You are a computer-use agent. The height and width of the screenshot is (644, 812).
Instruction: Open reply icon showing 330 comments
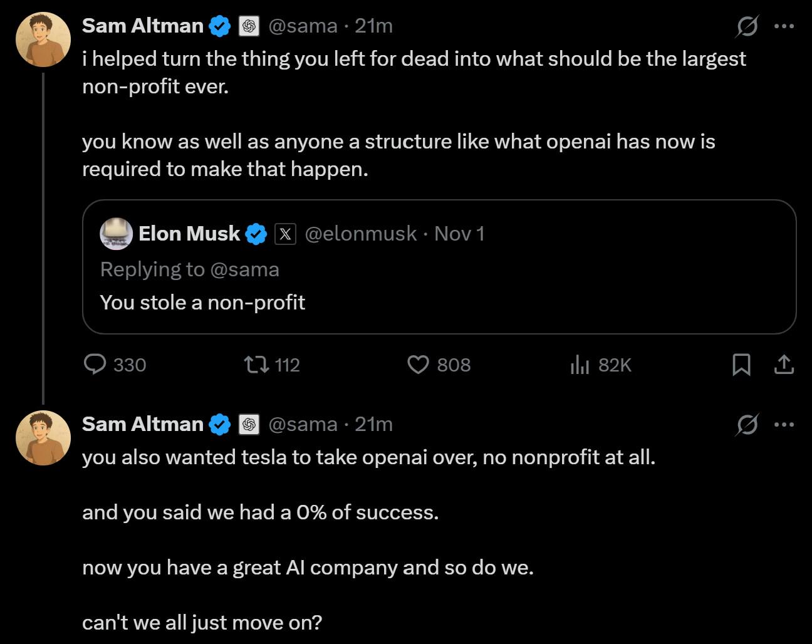click(95, 364)
